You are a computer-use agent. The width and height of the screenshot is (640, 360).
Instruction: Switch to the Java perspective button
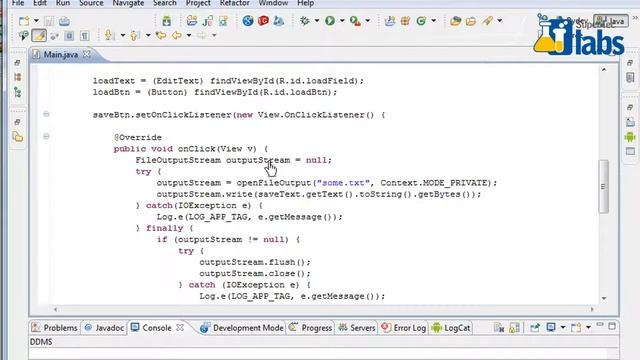coord(611,21)
